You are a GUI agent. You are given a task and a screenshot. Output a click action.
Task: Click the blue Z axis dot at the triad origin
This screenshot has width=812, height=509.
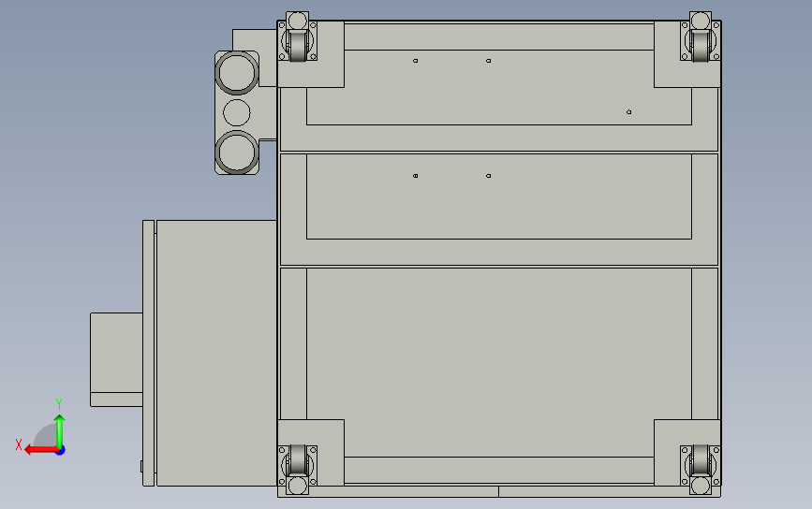[60, 451]
